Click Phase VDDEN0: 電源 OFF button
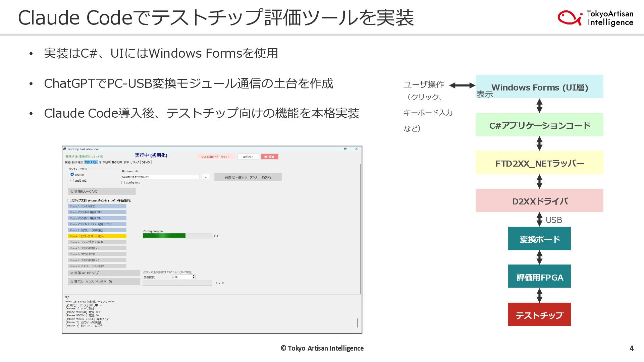This screenshot has width=644, height=362. pos(97,212)
